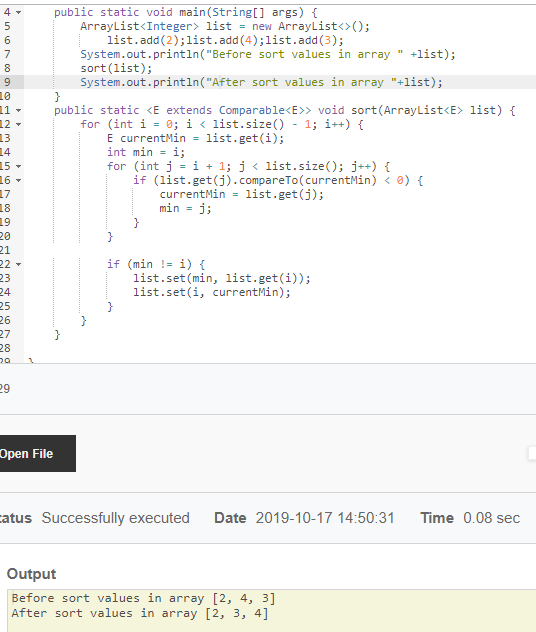Click line number 5 in the gutter
536x632 pixels.
[7, 26]
